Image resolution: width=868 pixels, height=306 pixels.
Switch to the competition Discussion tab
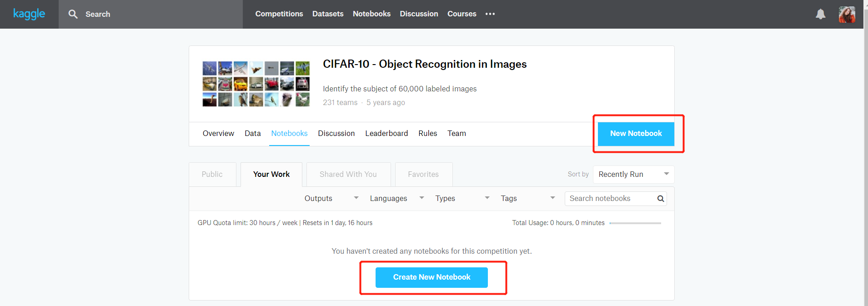(x=336, y=133)
